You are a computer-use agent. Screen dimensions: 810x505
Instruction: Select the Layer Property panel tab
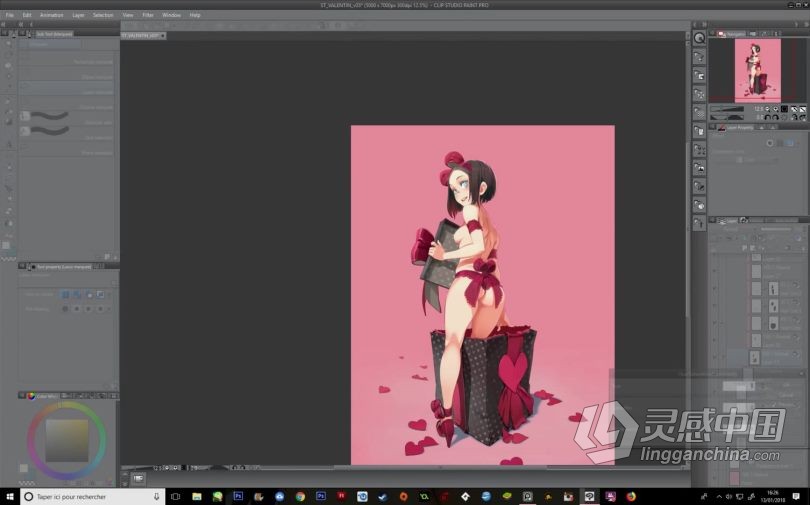point(737,127)
